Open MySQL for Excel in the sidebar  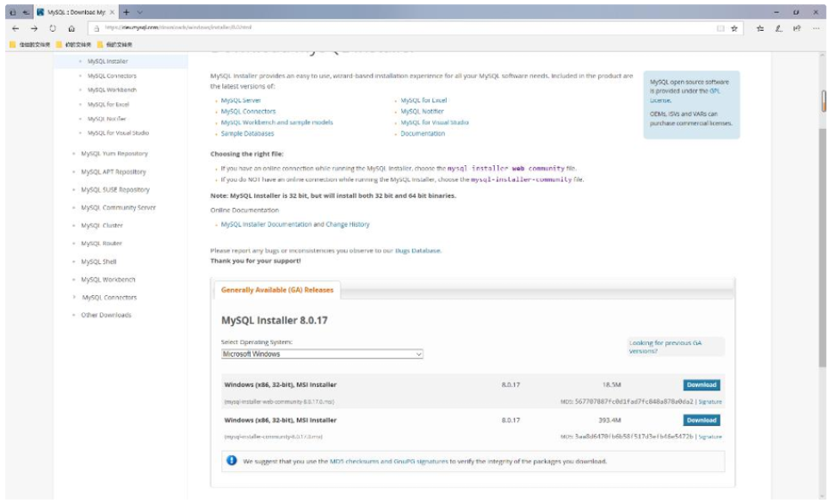pos(108,105)
